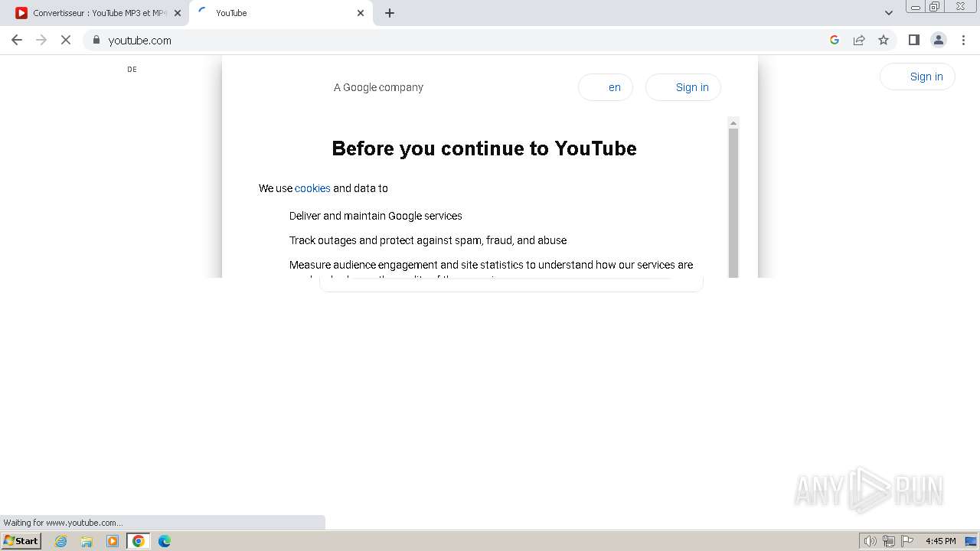Open a new tab with the plus button
Image resolution: width=980 pixels, height=551 pixels.
(390, 13)
